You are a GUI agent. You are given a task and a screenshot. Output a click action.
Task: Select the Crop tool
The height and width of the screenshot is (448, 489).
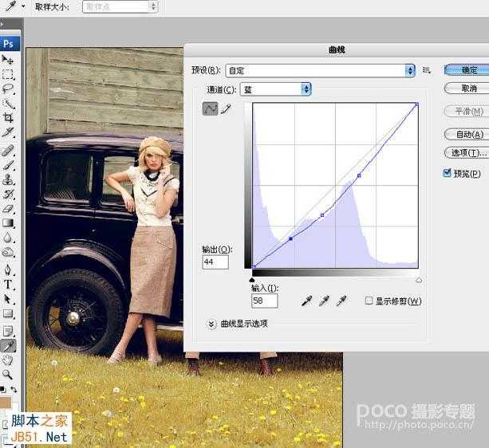coord(7,118)
